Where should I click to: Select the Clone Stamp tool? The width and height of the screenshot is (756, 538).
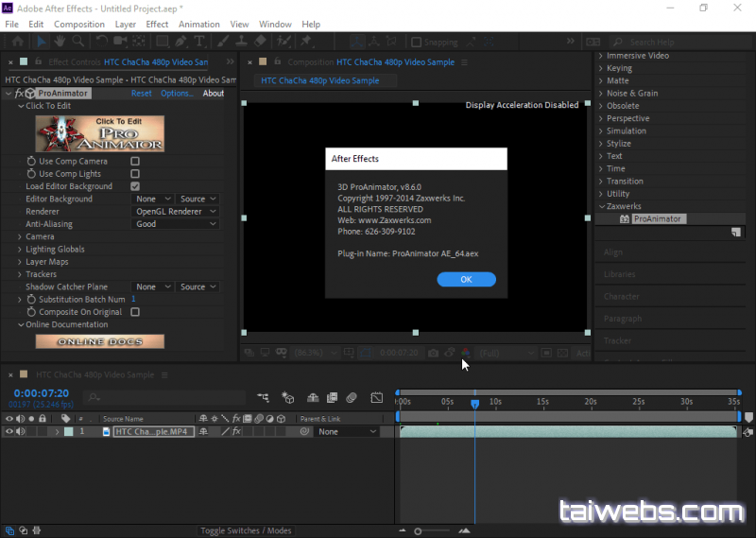(241, 42)
